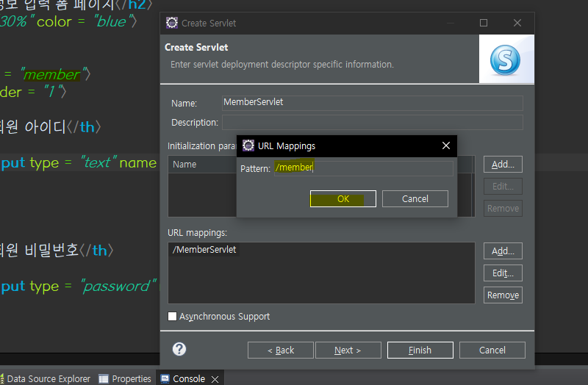Click the URL Mappings gear icon
This screenshot has width=588, height=385.
pos(248,145)
